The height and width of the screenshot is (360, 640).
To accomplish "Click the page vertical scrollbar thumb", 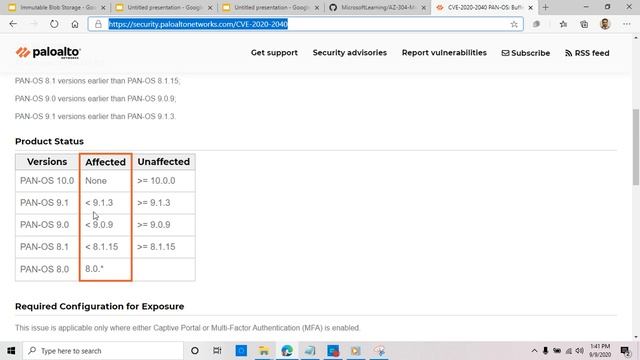I will (636, 147).
